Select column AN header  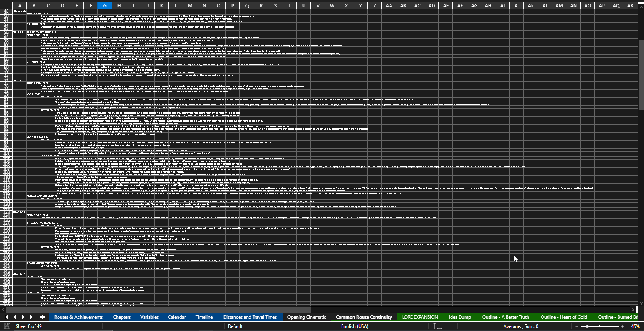[573, 5]
